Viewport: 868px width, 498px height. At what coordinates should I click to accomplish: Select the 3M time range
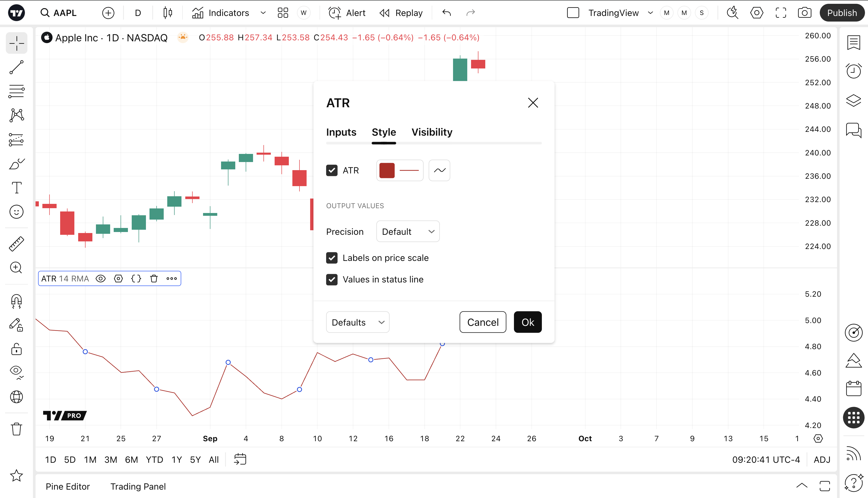[111, 460]
